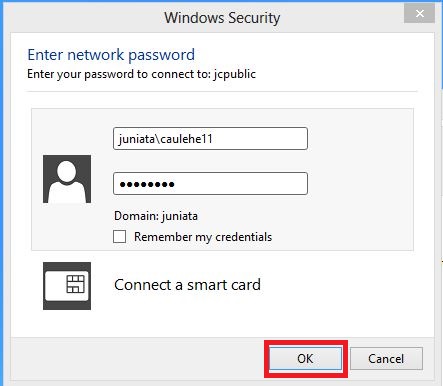Screen dimensions: 443x386
Task: Close the Windows Security dialog
Action: click(419, 14)
